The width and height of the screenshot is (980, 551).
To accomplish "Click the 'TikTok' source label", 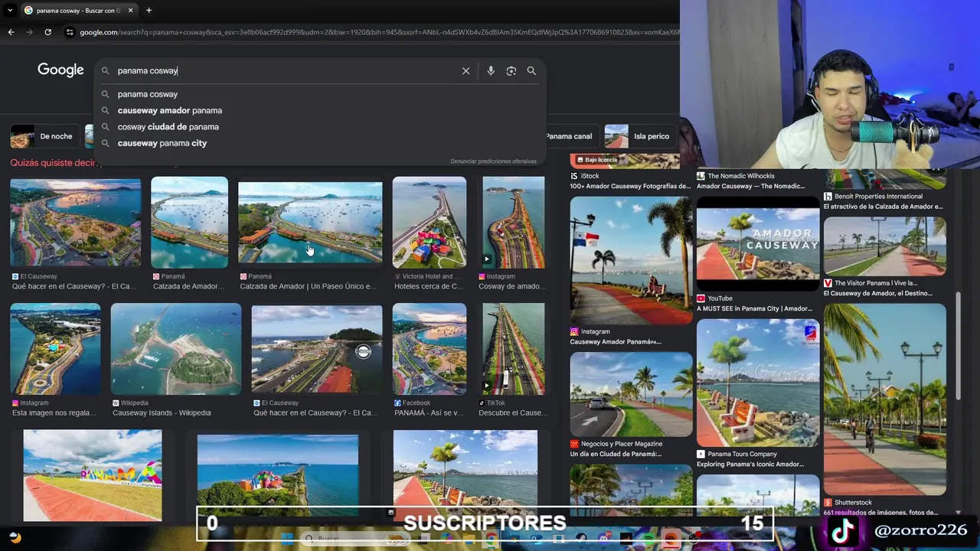I will (495, 403).
